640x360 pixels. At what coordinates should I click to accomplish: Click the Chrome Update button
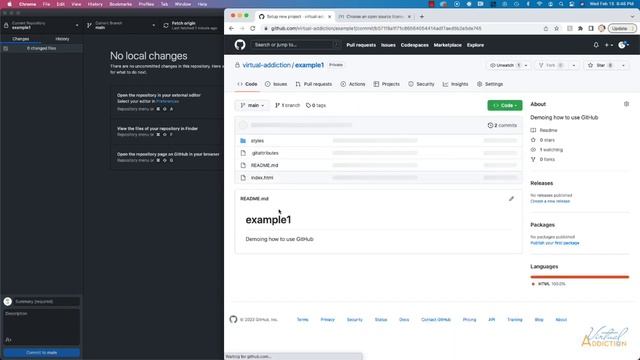coord(622,29)
